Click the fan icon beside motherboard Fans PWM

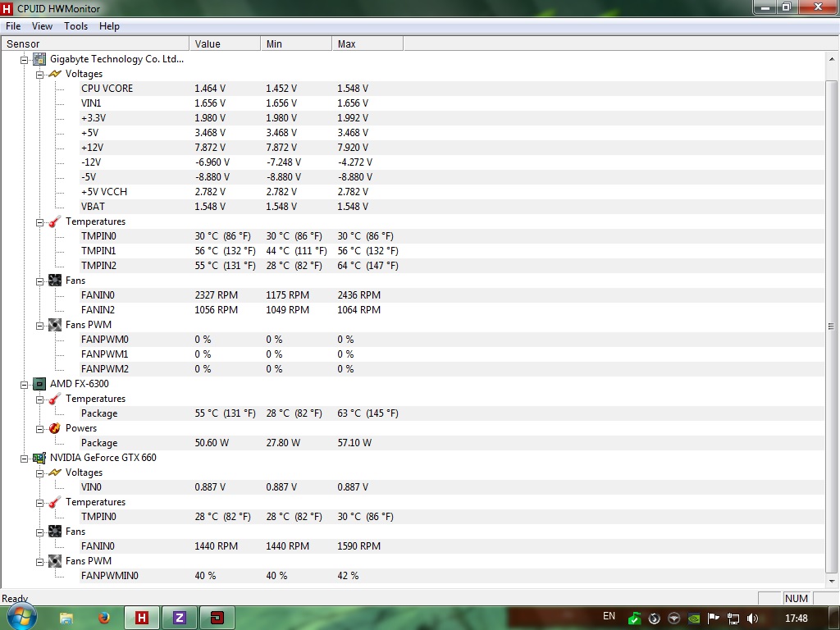55,325
